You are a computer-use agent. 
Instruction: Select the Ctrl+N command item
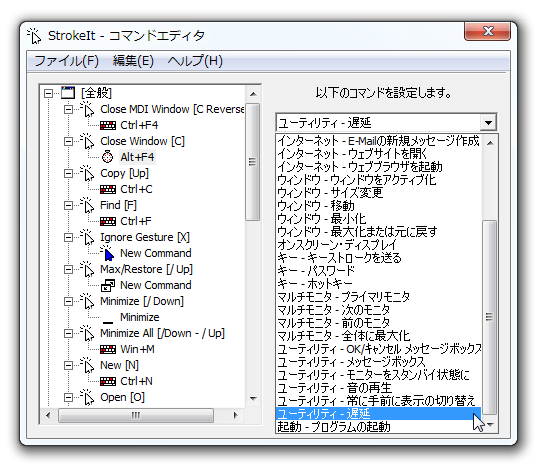point(136,381)
